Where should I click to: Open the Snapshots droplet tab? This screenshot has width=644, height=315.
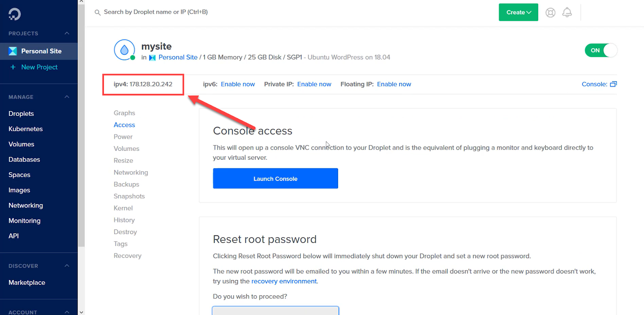[129, 196]
